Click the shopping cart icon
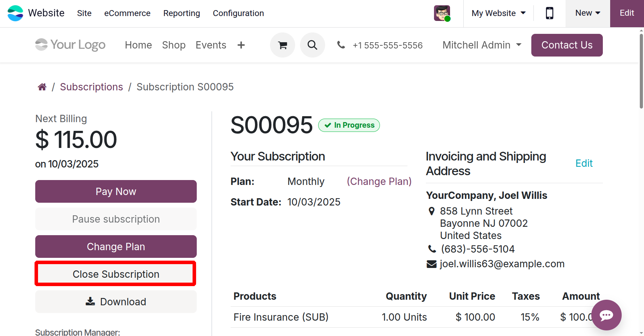644x336 pixels. click(x=283, y=45)
